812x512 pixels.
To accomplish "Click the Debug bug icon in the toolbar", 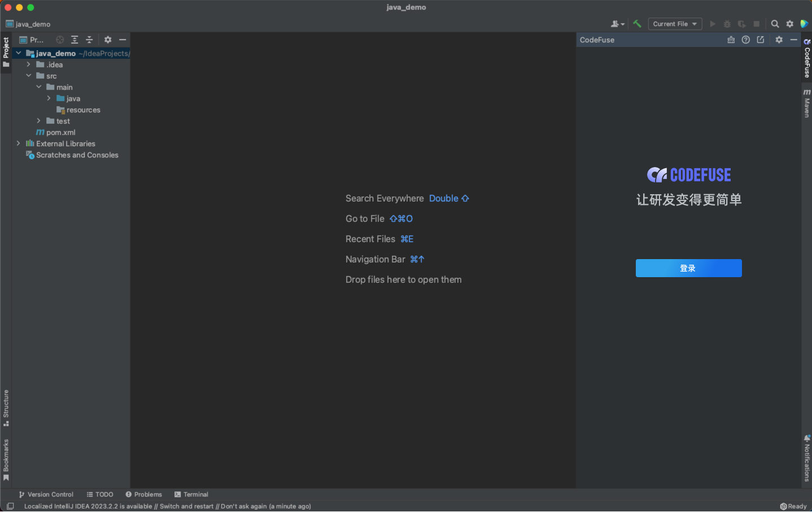I will (x=727, y=24).
